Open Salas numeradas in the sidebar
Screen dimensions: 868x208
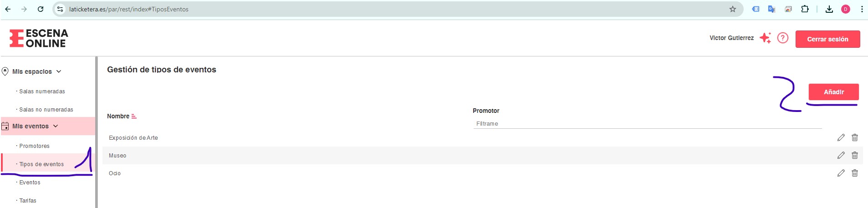[x=42, y=91]
